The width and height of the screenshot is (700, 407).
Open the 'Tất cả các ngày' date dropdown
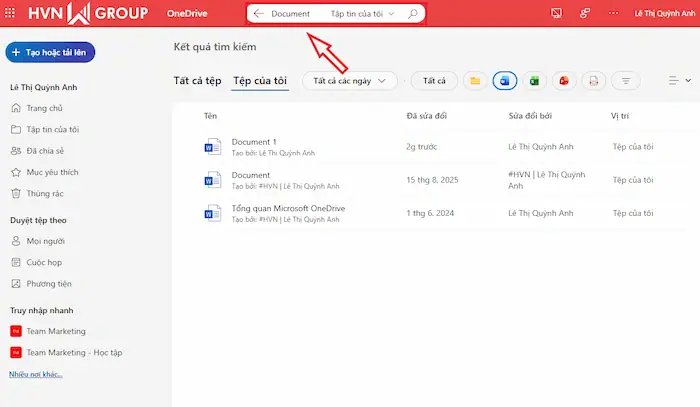(349, 81)
